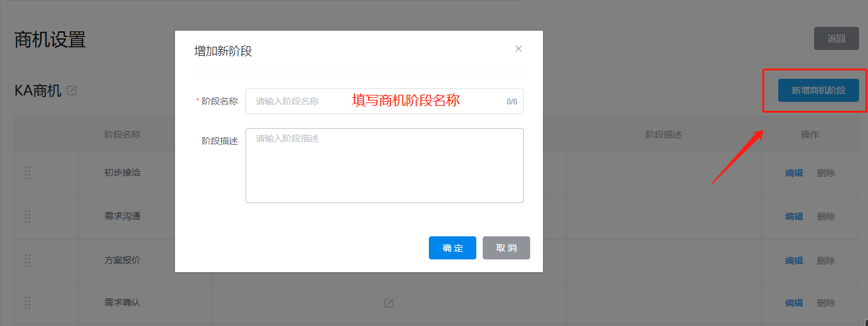
Task: Click 编辑 for the 需求沟通 stage
Action: (794, 216)
